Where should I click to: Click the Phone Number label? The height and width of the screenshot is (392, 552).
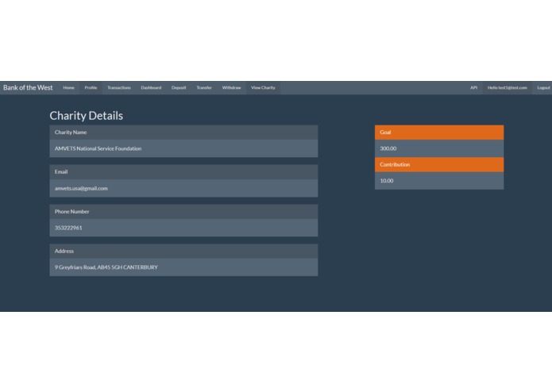click(71, 211)
